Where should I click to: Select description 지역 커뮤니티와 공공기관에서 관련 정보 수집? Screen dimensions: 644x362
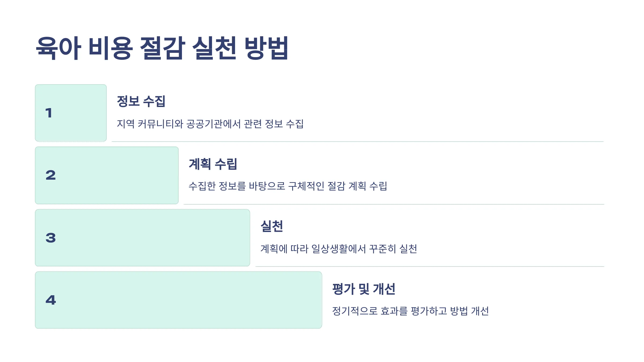(x=210, y=124)
